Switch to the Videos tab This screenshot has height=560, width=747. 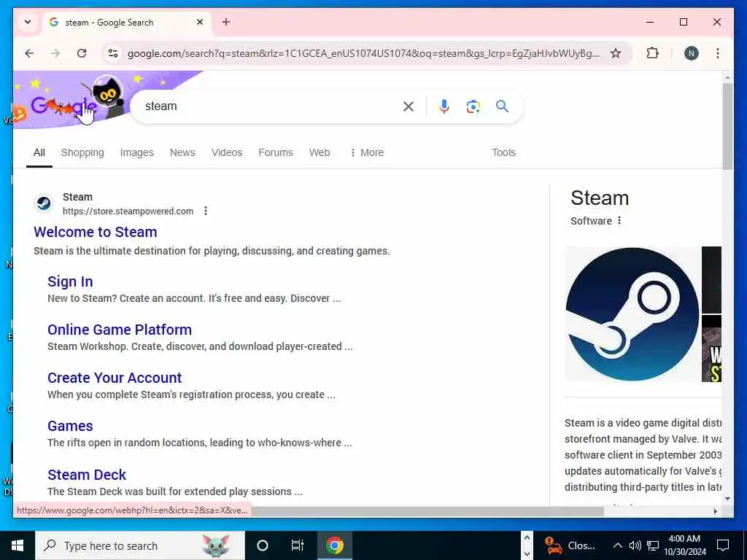point(227,152)
